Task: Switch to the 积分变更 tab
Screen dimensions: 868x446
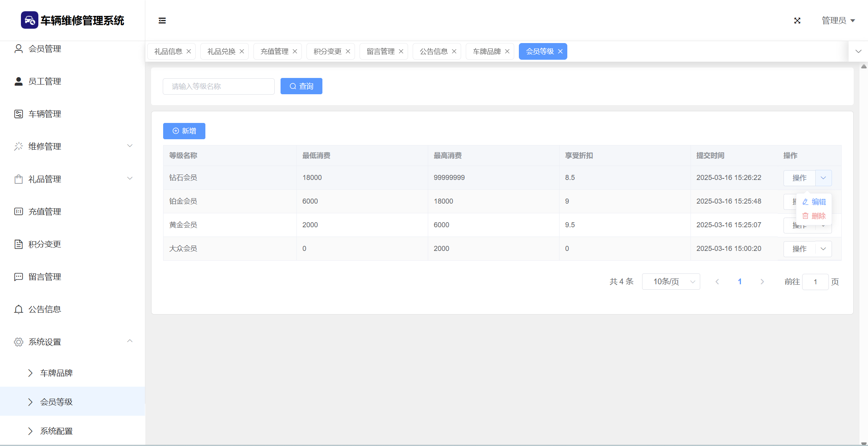Action: 327,52
